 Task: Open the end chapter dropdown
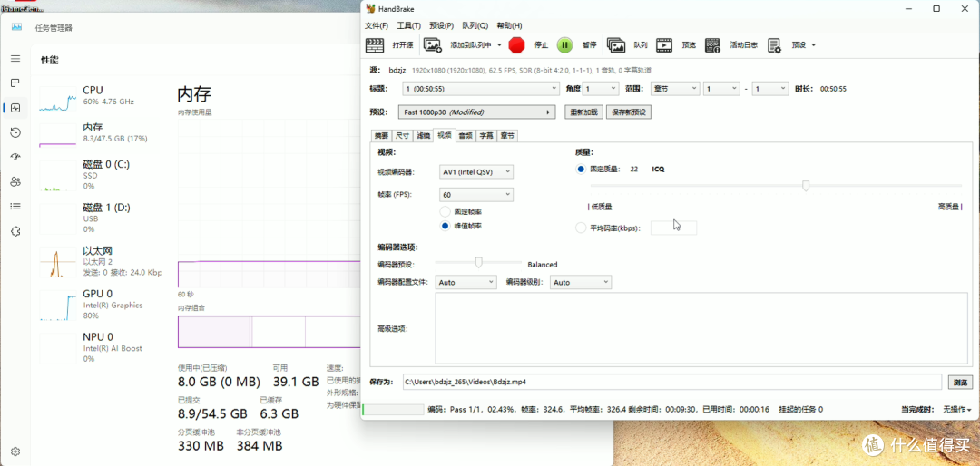[x=770, y=89]
